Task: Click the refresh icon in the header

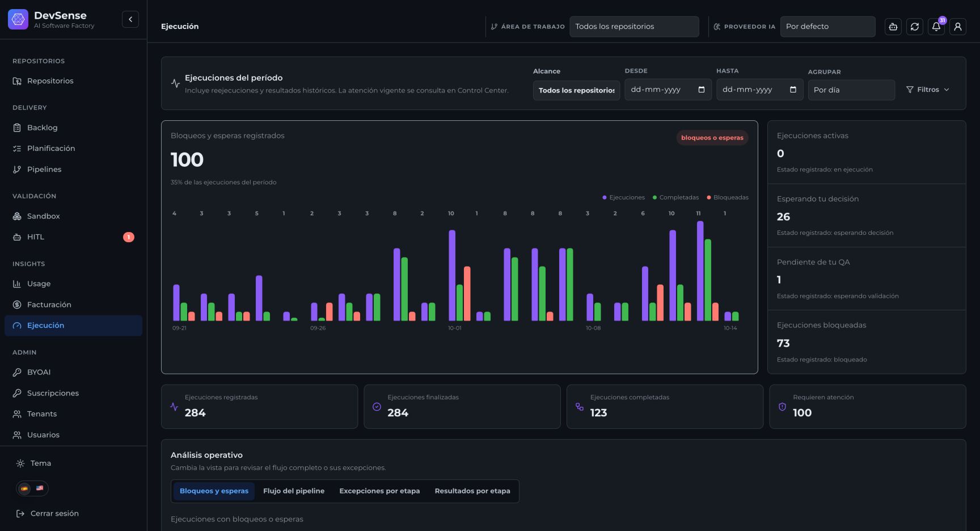Action: tap(915, 27)
